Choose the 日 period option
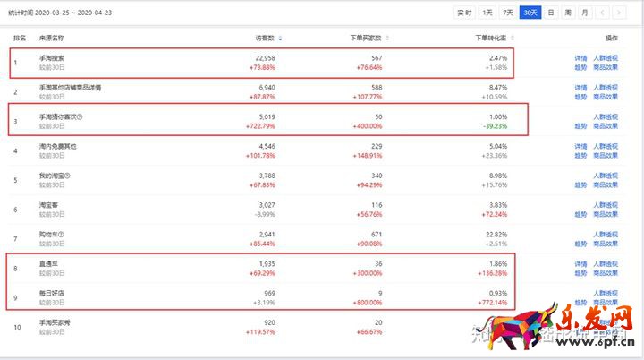This screenshot has width=644, height=360. (x=551, y=13)
